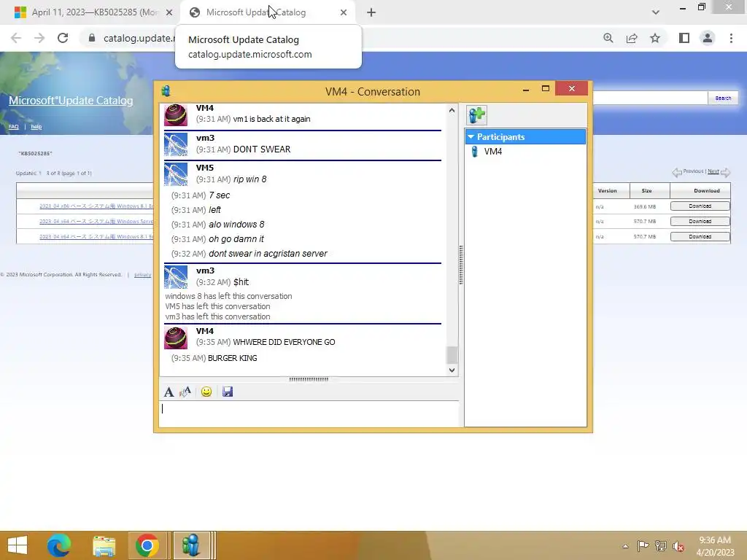747x560 pixels.
Task: Open the Chrome three-dot menu
Action: pyautogui.click(x=731, y=38)
